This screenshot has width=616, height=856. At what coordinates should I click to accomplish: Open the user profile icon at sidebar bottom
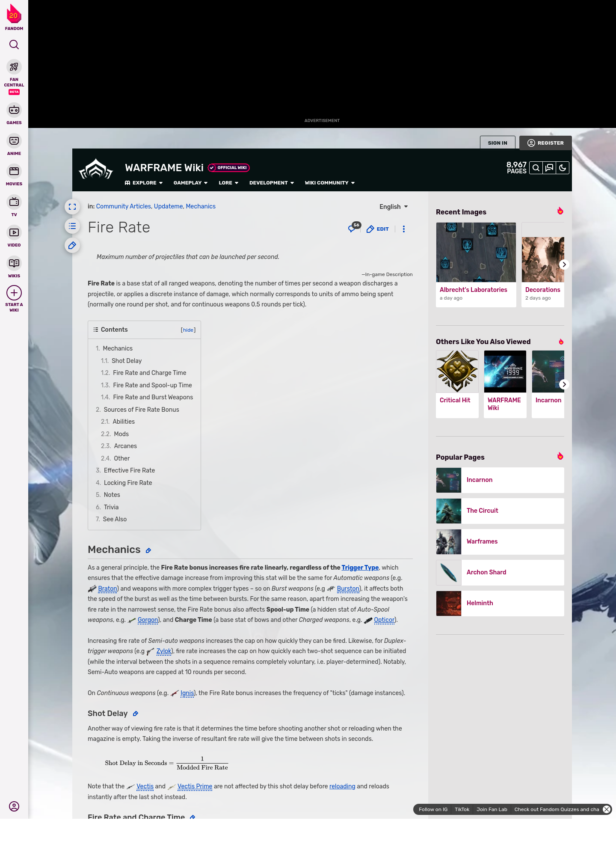tap(14, 806)
